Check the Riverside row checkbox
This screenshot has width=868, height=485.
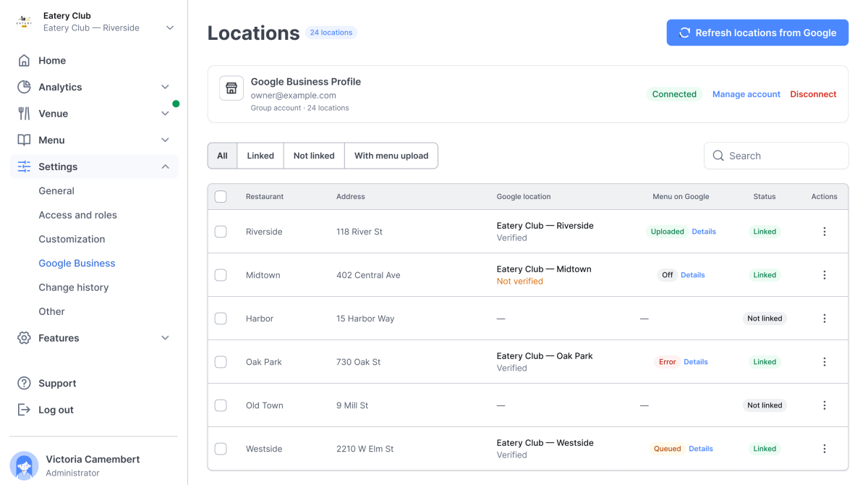(221, 232)
